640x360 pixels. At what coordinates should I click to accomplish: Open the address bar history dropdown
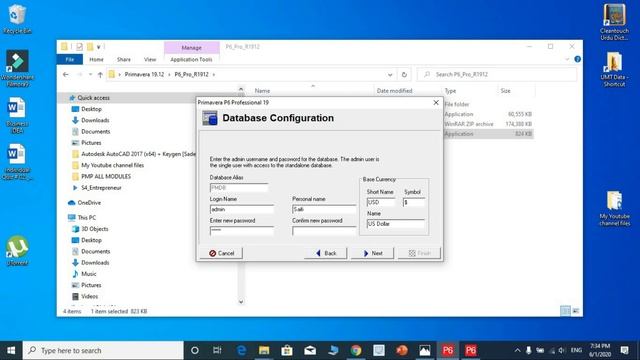[x=390, y=75]
